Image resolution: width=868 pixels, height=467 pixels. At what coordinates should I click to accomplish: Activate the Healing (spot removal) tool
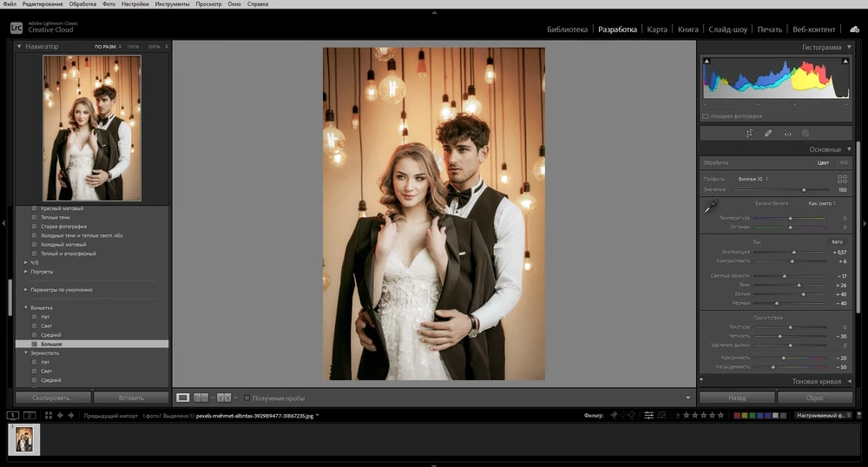click(768, 134)
